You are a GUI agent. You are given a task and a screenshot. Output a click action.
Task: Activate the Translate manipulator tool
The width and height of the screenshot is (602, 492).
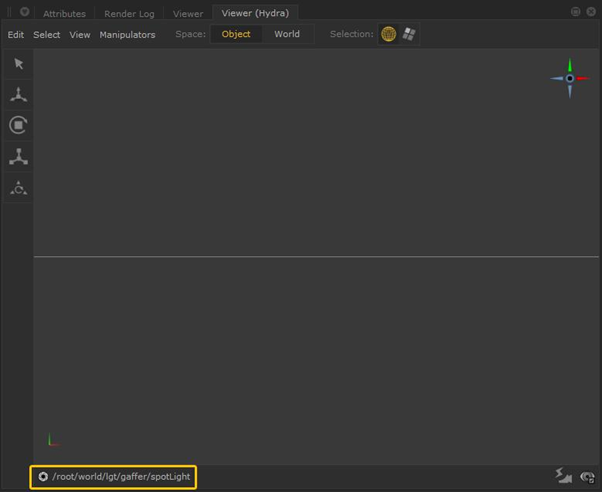point(18,95)
